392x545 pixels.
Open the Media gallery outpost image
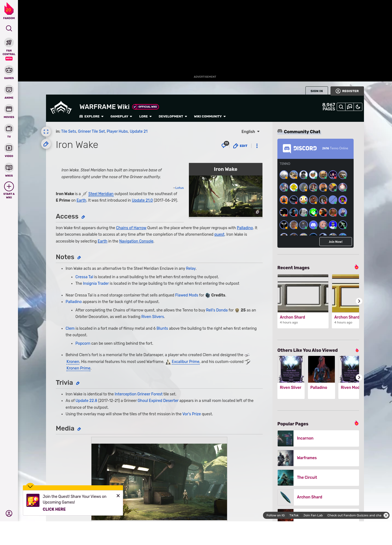point(159,482)
